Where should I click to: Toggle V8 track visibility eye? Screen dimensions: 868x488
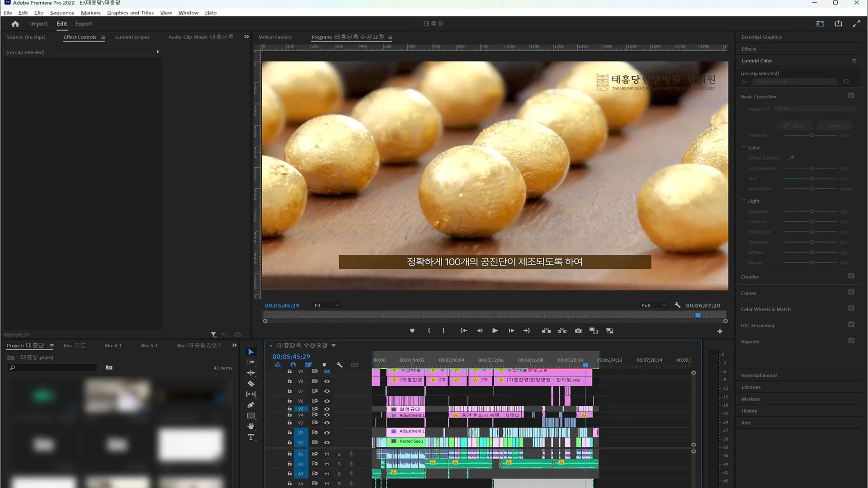(x=327, y=381)
